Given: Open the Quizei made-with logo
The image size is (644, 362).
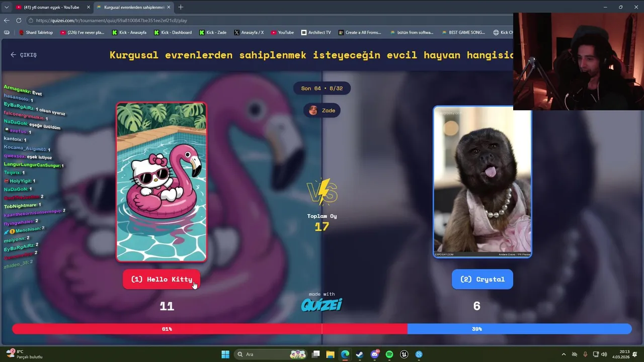Looking at the screenshot, I should click(322, 305).
